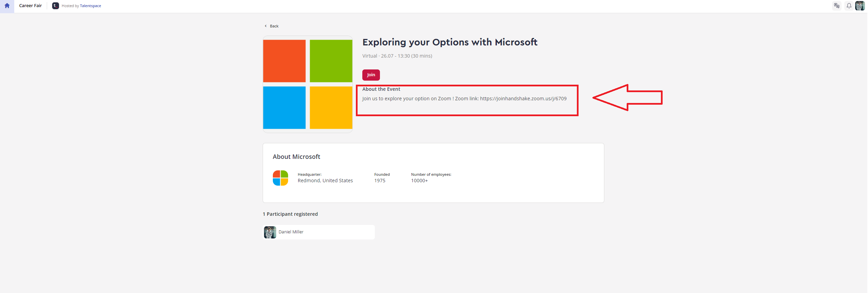Select the Founded 1975 value
Image resolution: width=868 pixels, height=293 pixels.
[380, 181]
